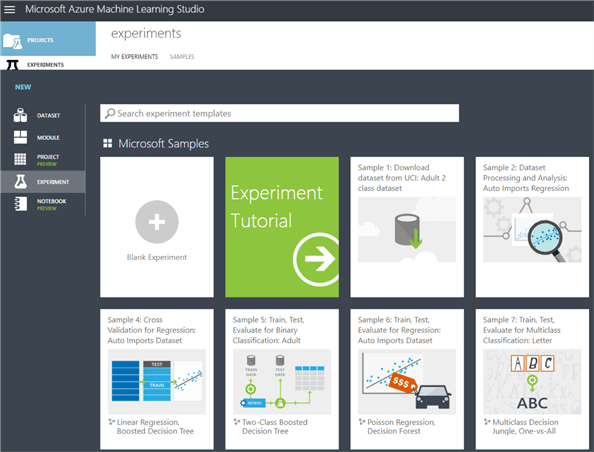Choose Module in New menu
Image resolution: width=594 pixels, height=452 pixels.
coord(43,138)
